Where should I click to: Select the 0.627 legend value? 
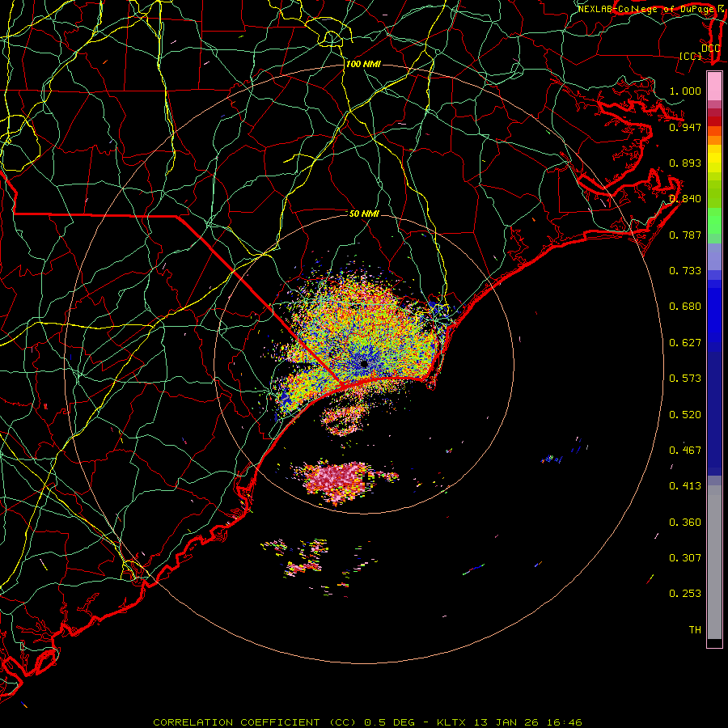pos(685,343)
